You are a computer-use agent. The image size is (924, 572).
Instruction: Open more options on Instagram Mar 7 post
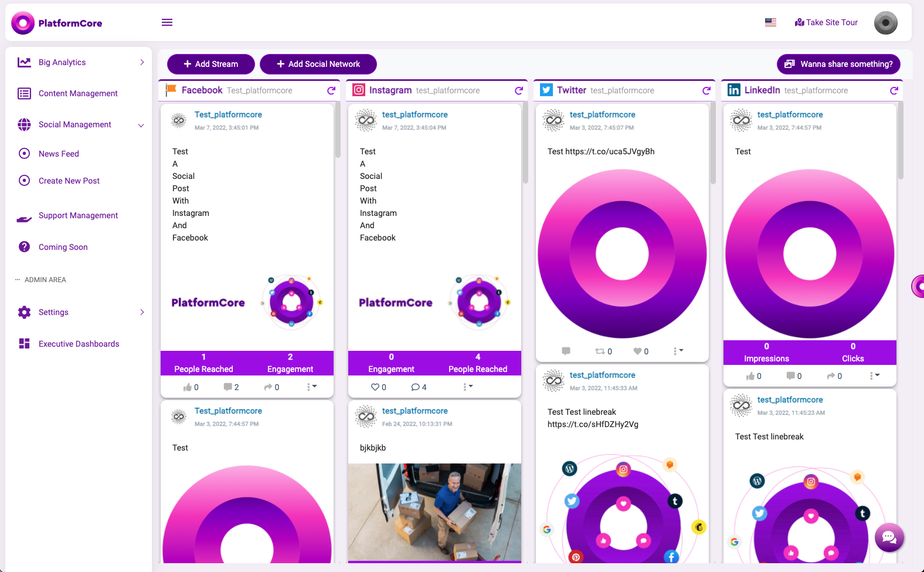[468, 387]
